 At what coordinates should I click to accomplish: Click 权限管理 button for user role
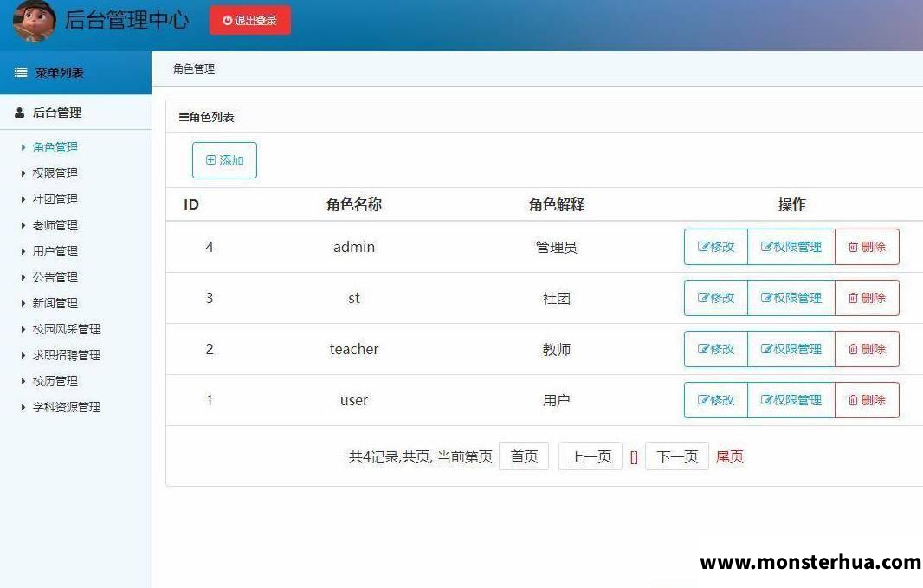791,400
